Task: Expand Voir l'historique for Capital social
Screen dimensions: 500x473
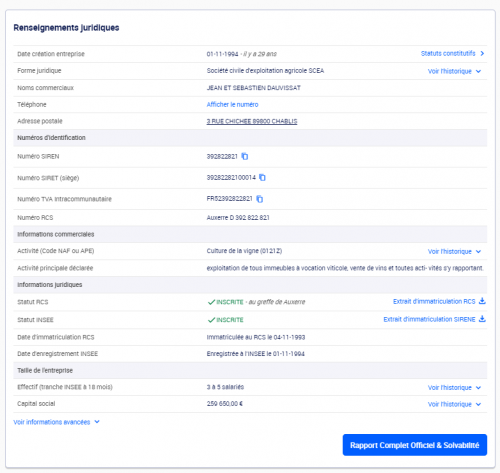Action: tap(454, 404)
